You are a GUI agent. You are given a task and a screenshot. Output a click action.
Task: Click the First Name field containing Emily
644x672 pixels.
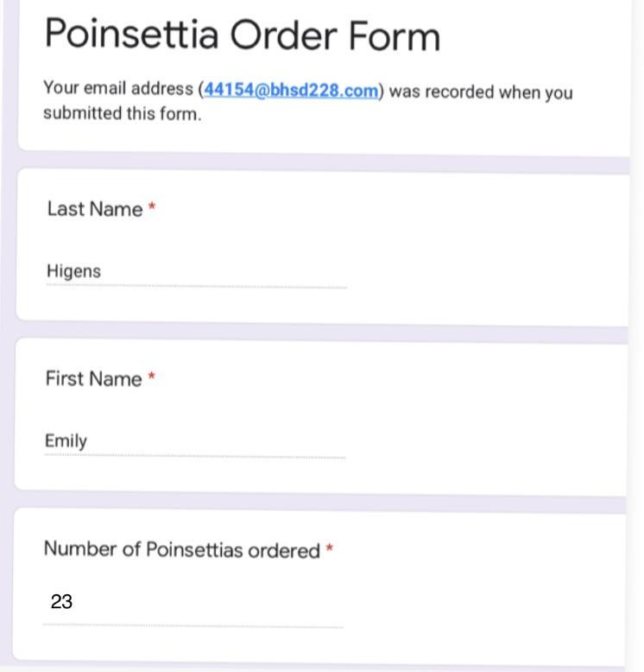pyautogui.click(x=195, y=442)
